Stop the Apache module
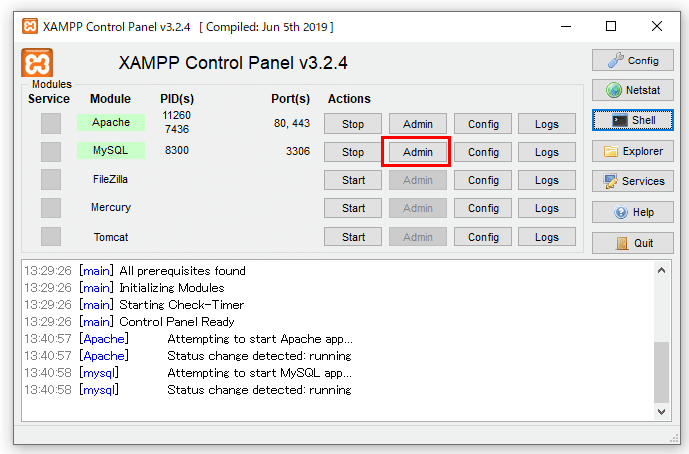 click(x=353, y=124)
